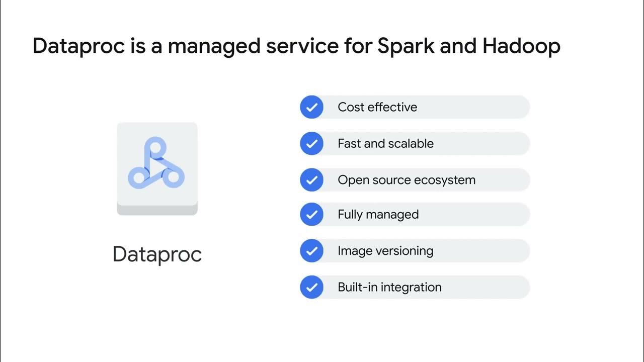Screen dimensions: 644x362
Task: Click the word Spark in the heading
Action: pos(405,46)
